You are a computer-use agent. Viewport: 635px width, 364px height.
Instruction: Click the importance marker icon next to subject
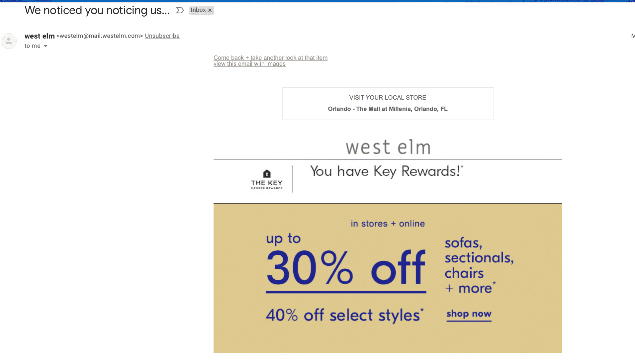click(x=180, y=11)
